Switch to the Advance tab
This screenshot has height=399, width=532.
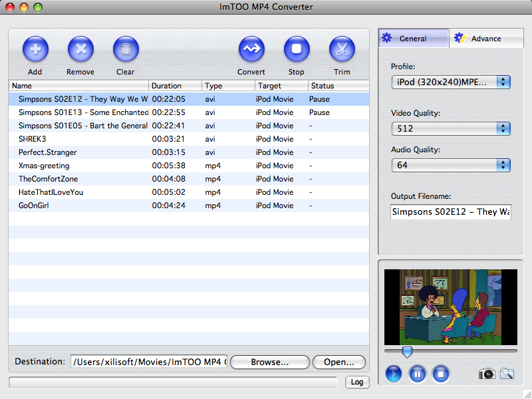click(486, 39)
